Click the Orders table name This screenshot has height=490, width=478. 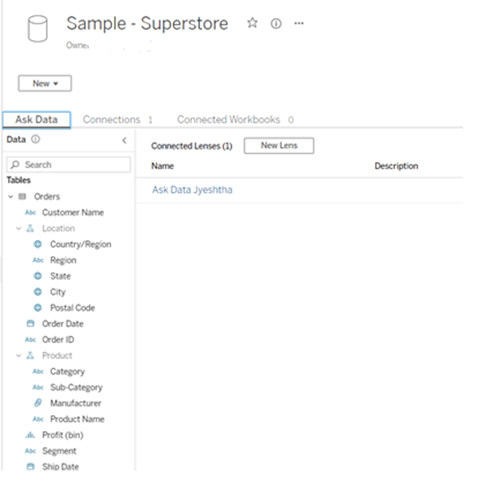tap(47, 197)
